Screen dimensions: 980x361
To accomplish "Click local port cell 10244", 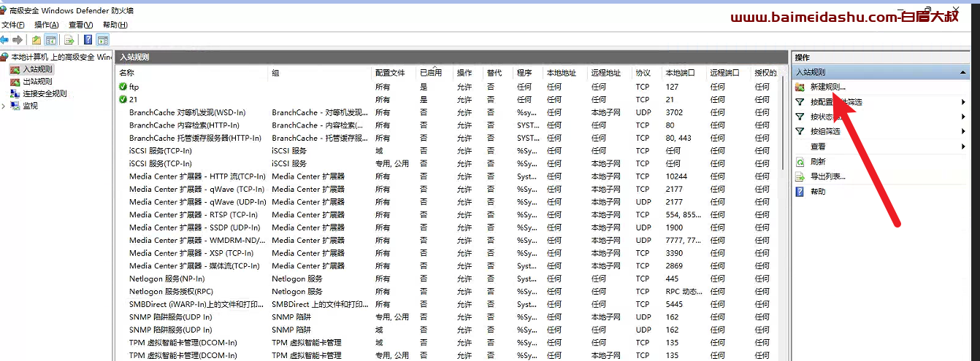I will [x=676, y=176].
